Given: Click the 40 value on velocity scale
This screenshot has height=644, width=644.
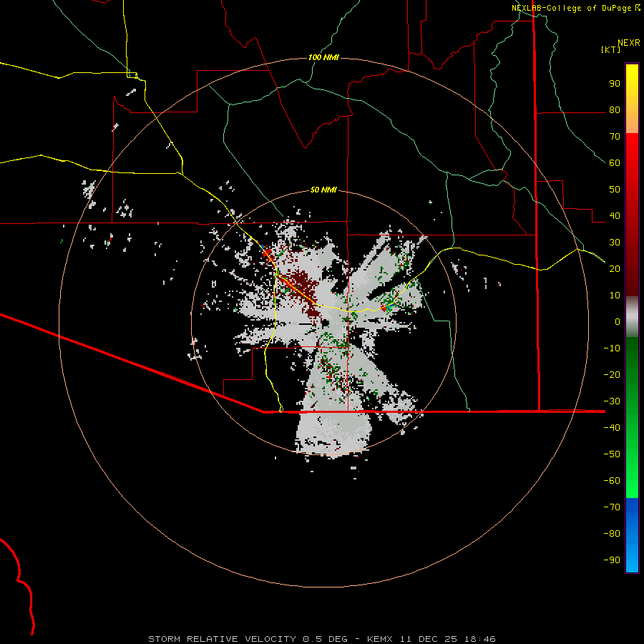Looking at the screenshot, I should (615, 216).
